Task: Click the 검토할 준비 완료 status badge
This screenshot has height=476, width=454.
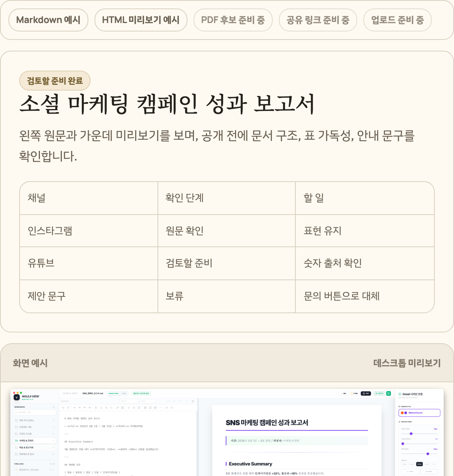Action: [x=55, y=81]
